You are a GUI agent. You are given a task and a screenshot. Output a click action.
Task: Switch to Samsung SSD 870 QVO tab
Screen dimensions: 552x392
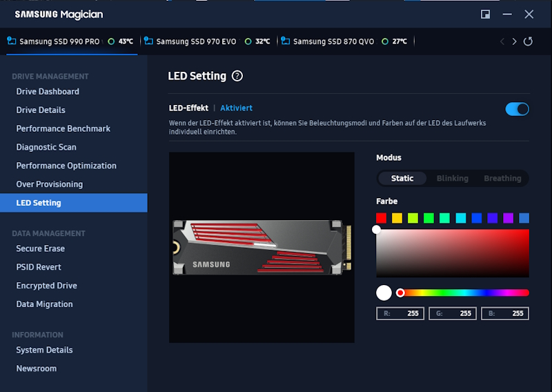click(345, 41)
